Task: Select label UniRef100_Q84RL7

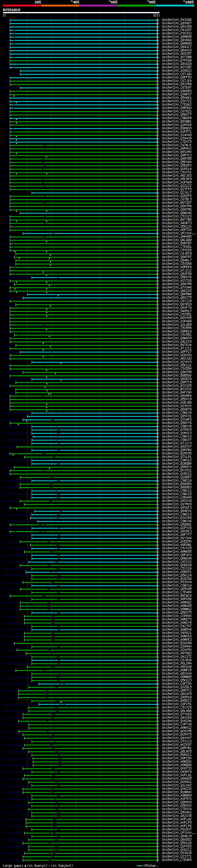Action: pos(177,260)
